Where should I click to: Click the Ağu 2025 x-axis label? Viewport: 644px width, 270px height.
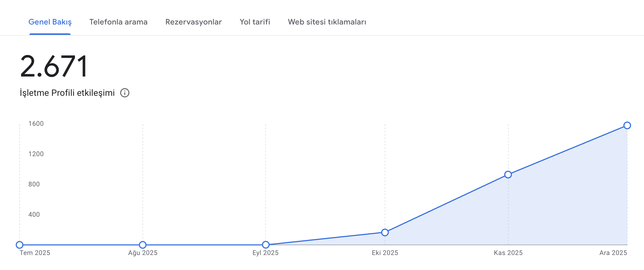[143, 253]
